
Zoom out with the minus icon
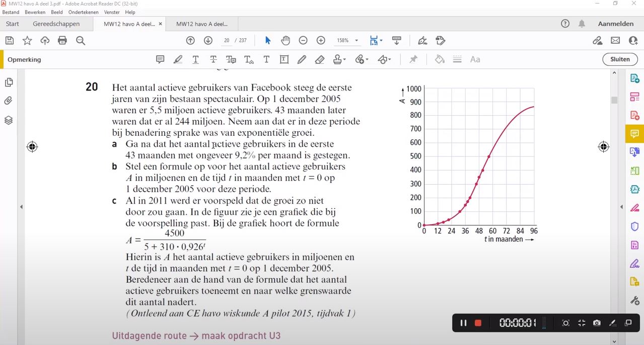[303, 41]
